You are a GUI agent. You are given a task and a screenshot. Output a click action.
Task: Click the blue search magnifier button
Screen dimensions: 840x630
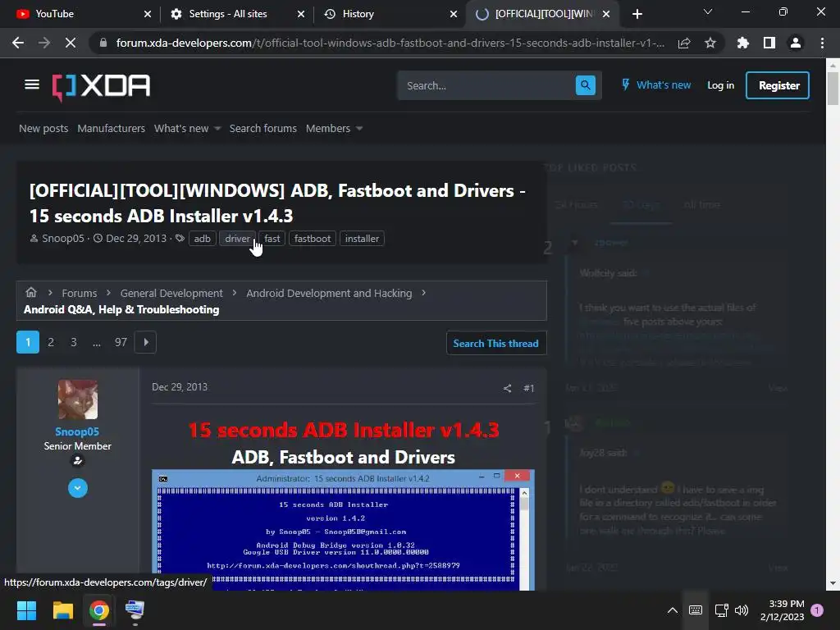point(585,85)
